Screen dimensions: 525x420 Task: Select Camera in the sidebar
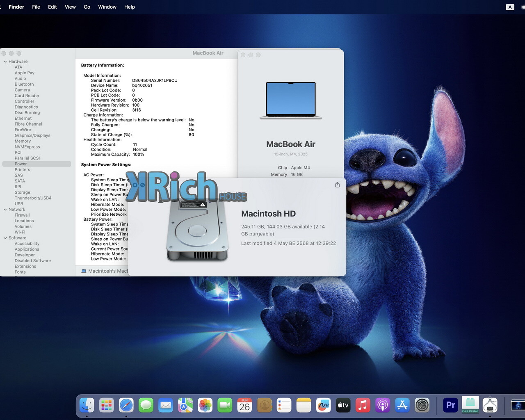tap(22, 90)
